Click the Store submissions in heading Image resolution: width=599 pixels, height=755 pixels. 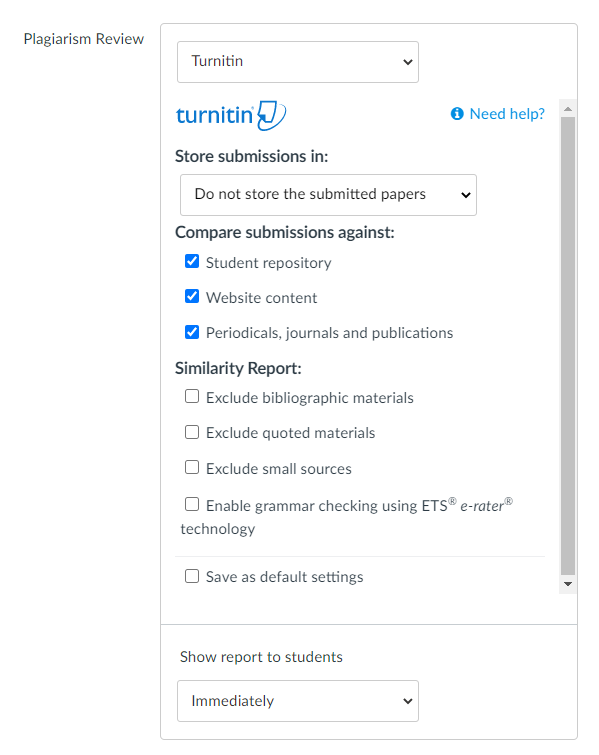point(251,156)
